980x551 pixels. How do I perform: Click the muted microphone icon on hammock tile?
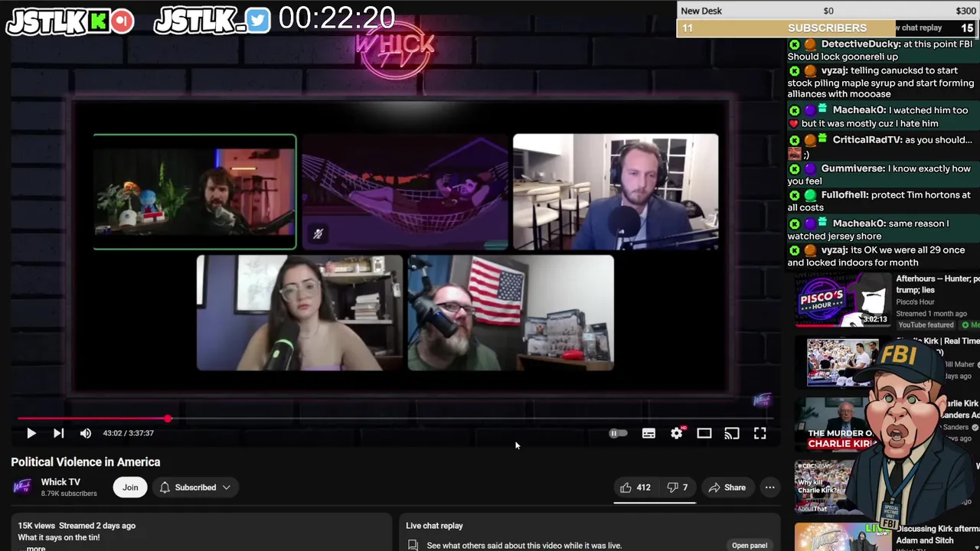(318, 234)
